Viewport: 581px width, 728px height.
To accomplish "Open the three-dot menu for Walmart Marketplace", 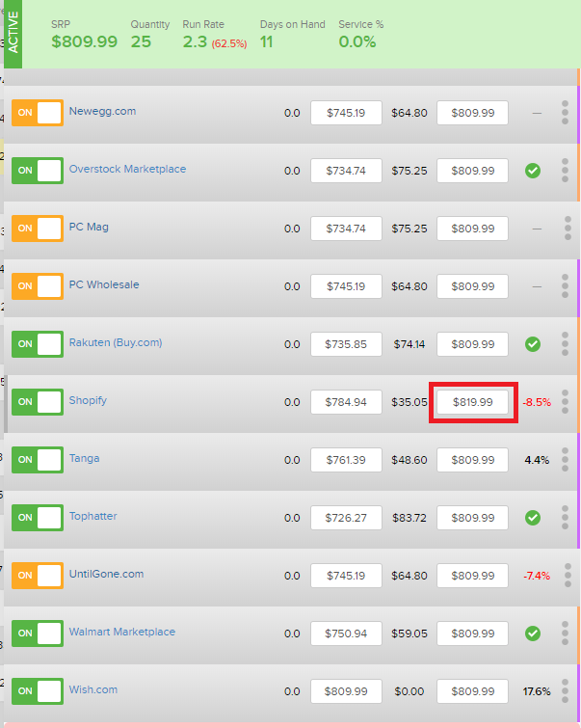I will (x=565, y=634).
